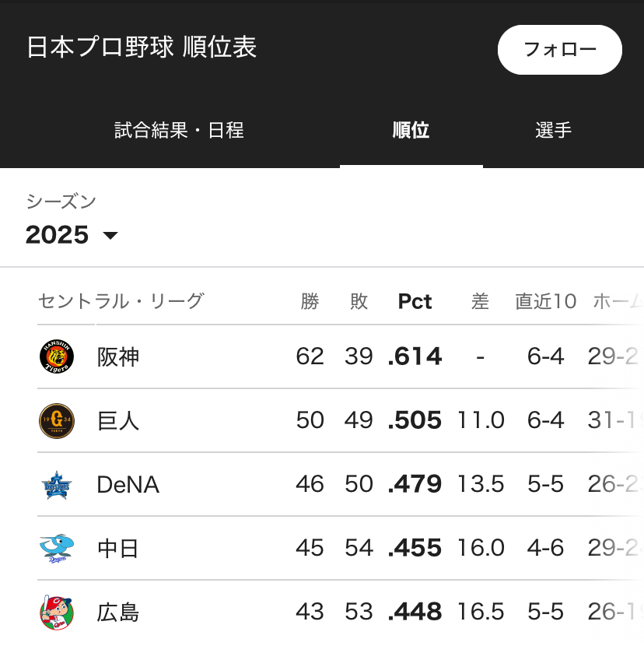Switch to the 試合結果・日程 tab
The width and height of the screenshot is (644, 667).
179,130
